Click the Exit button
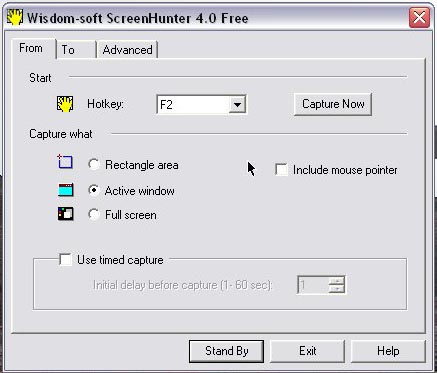 (x=307, y=351)
